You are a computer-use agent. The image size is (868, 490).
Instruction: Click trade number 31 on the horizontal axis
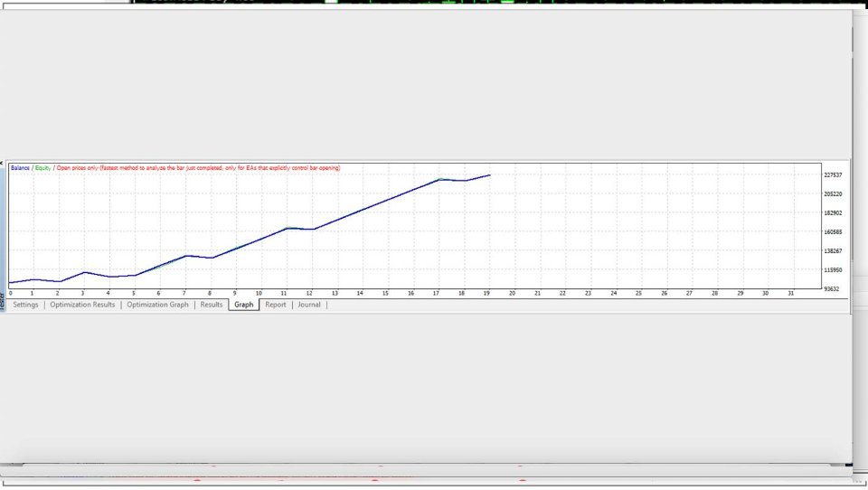[x=790, y=294]
